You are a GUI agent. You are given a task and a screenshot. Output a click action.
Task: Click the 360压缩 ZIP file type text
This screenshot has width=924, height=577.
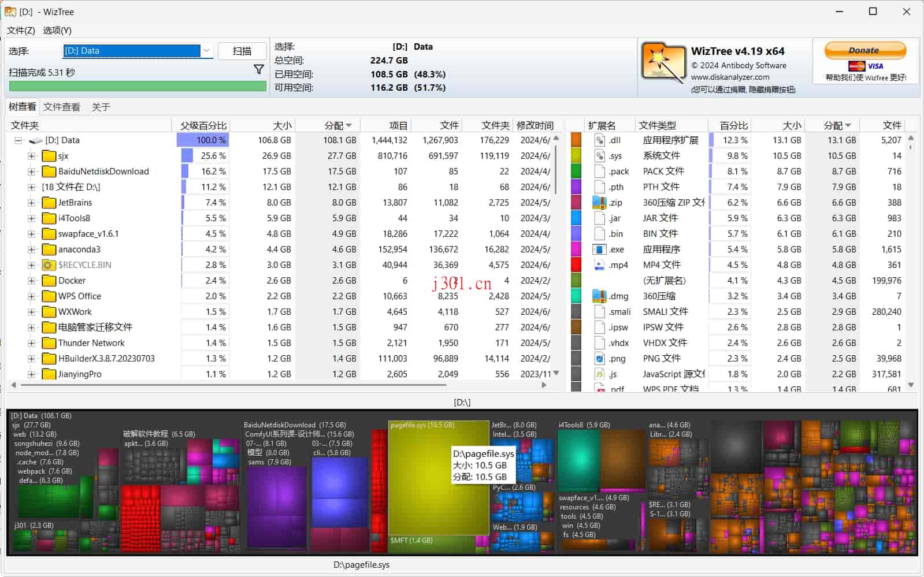tap(673, 202)
